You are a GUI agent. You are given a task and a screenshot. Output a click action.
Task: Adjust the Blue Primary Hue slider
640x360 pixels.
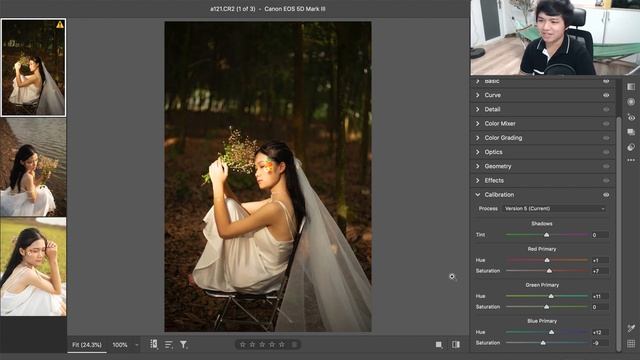tap(547, 332)
